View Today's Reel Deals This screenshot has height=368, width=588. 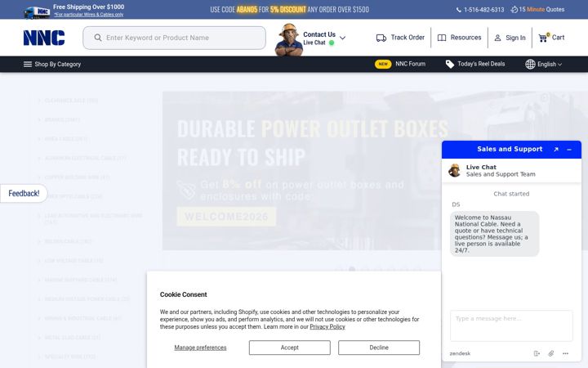pyautogui.click(x=475, y=64)
